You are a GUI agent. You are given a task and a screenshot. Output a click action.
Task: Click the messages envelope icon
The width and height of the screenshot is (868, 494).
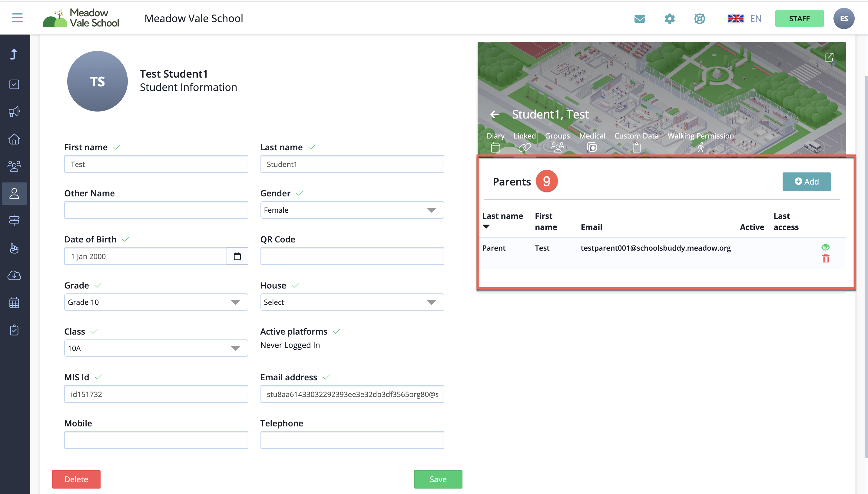[x=639, y=18]
